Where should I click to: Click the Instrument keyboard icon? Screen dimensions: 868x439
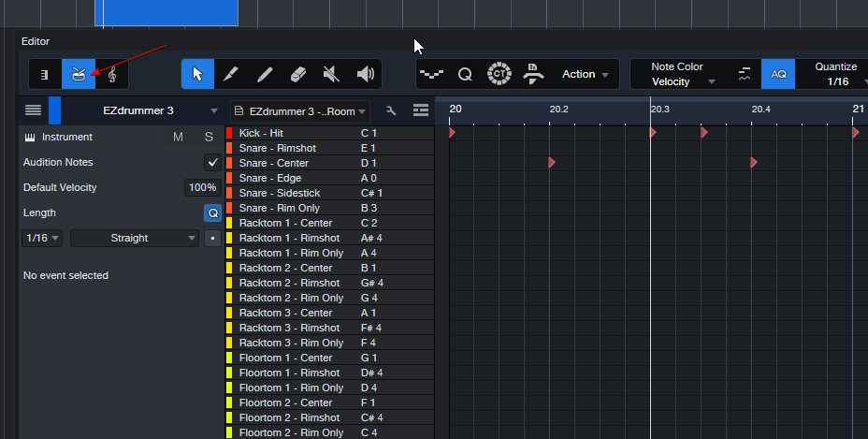pyautogui.click(x=30, y=138)
